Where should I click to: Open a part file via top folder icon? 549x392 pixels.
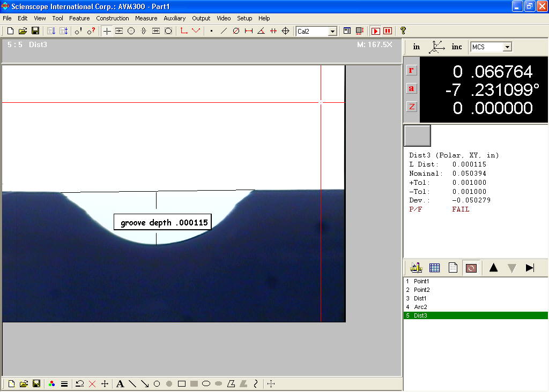click(23, 31)
